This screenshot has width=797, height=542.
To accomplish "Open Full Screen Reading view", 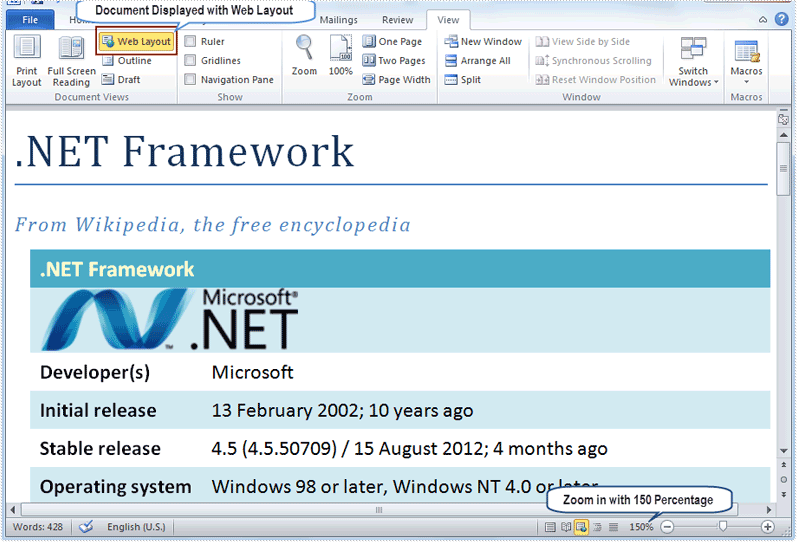I will [71, 61].
